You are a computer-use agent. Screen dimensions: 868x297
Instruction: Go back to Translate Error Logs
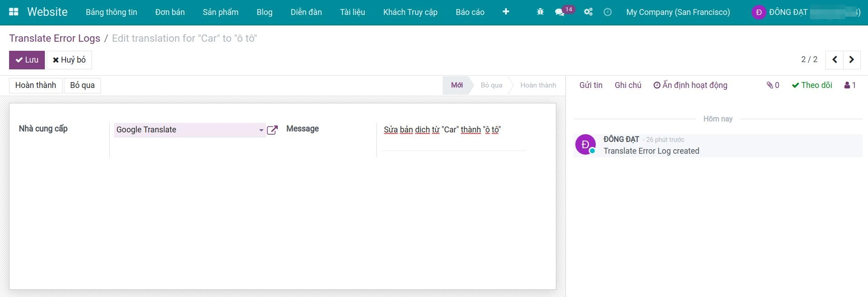(54, 39)
